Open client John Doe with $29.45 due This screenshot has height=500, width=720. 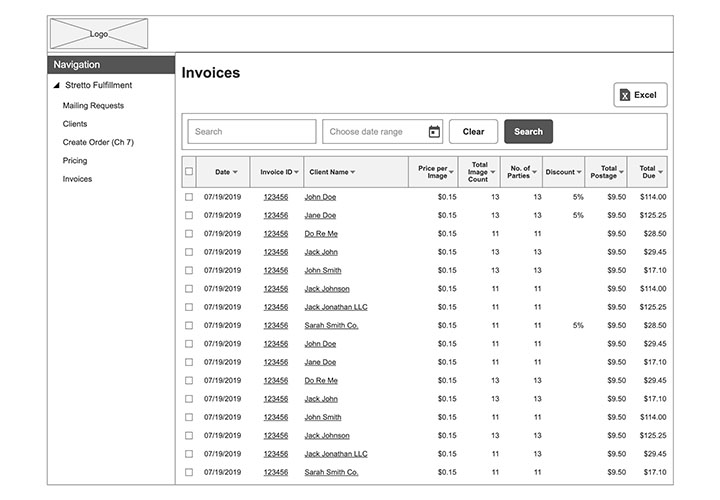[320, 344]
